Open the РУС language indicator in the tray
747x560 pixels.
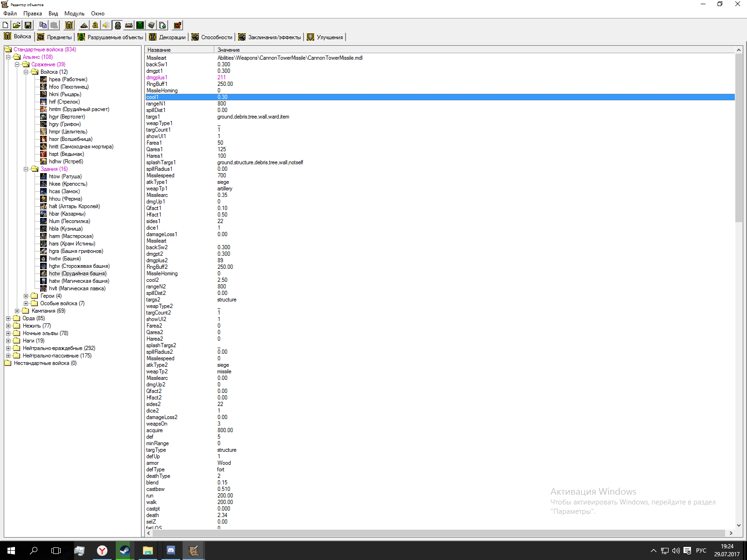click(x=701, y=551)
